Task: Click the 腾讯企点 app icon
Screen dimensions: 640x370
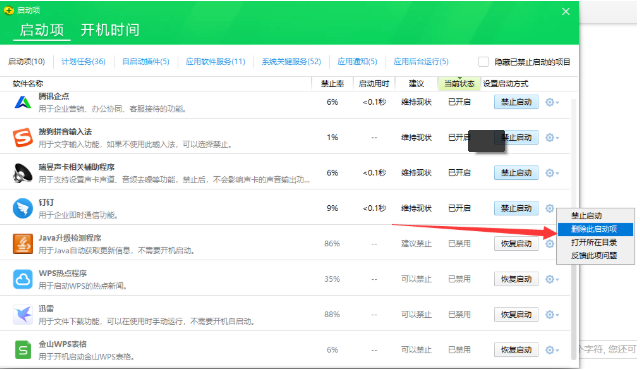Action: [x=23, y=102]
